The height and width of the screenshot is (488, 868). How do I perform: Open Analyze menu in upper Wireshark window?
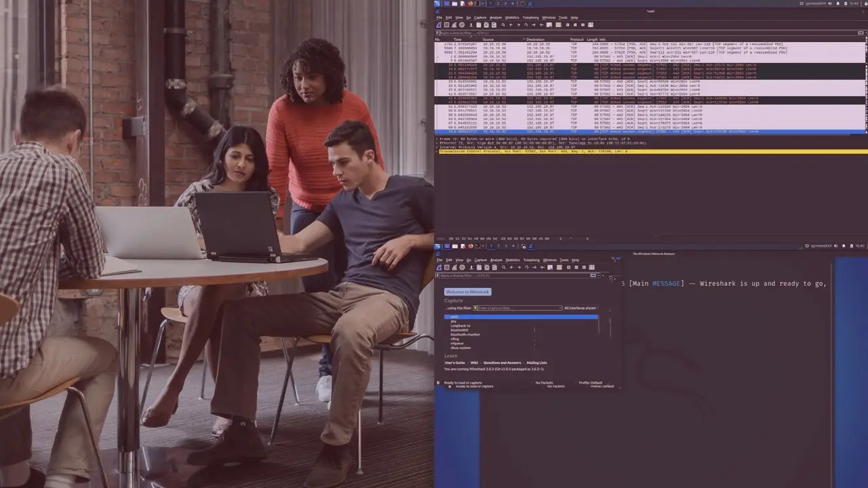coord(496,18)
